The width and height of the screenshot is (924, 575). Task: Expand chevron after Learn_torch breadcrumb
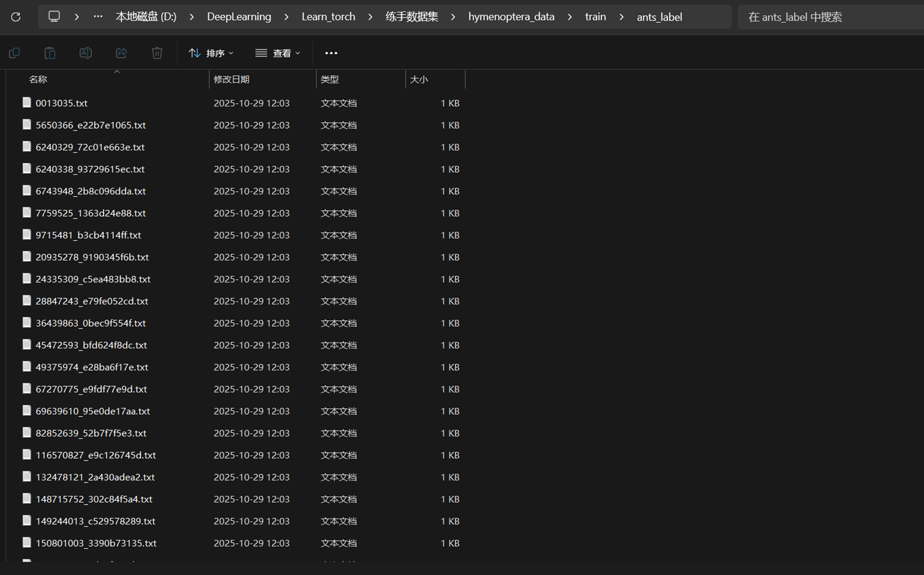(x=370, y=17)
